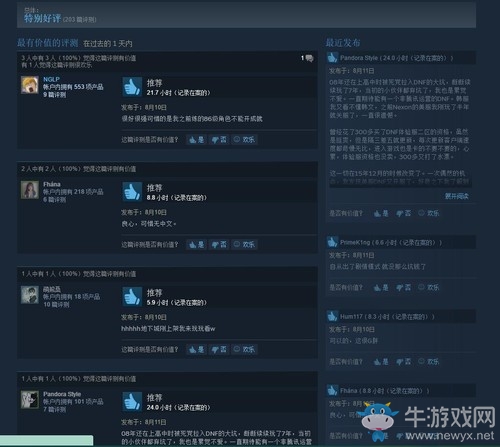Screen dimensions: 500x447
Task: Mark Fhána's main review as 欢乐
Action: coord(244,245)
